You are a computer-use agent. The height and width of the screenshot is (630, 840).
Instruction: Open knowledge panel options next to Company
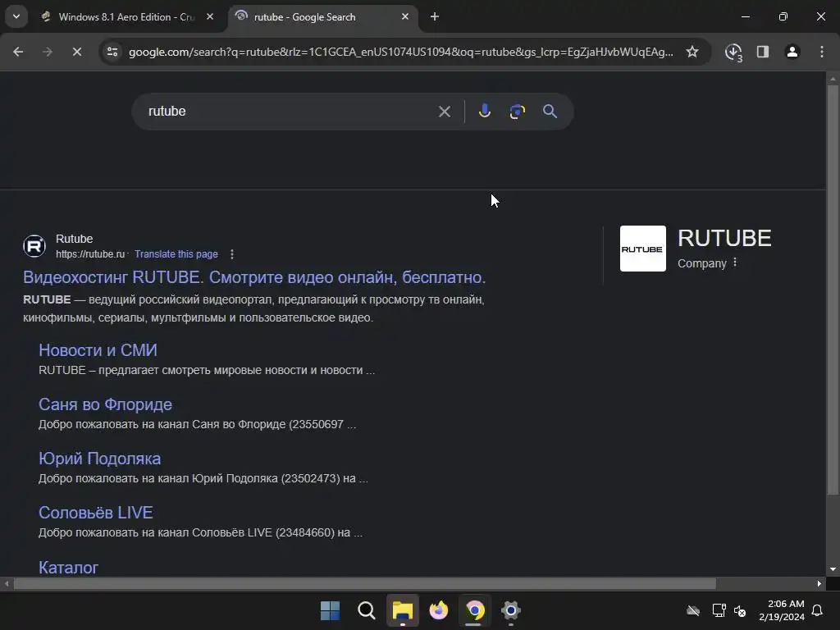[x=735, y=262]
